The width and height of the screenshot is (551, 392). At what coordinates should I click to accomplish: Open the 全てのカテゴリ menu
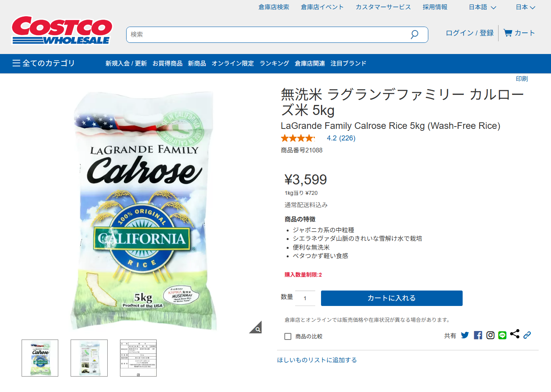(44, 63)
